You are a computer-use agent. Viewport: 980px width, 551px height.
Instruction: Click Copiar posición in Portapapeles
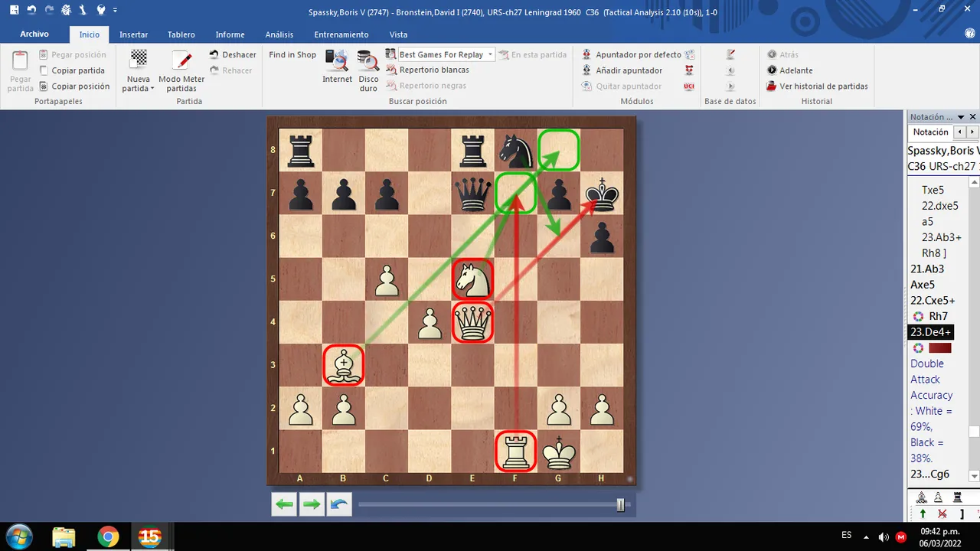point(74,86)
